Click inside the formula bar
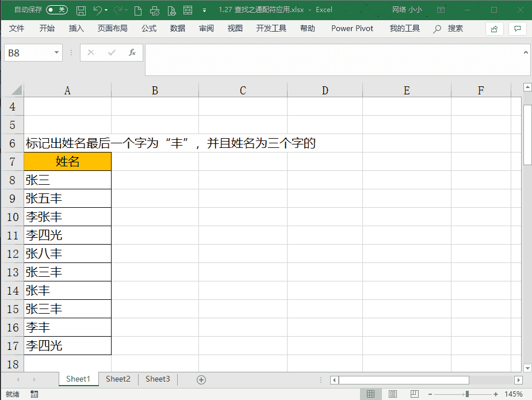This screenshot has width=532, height=400. 334,60
